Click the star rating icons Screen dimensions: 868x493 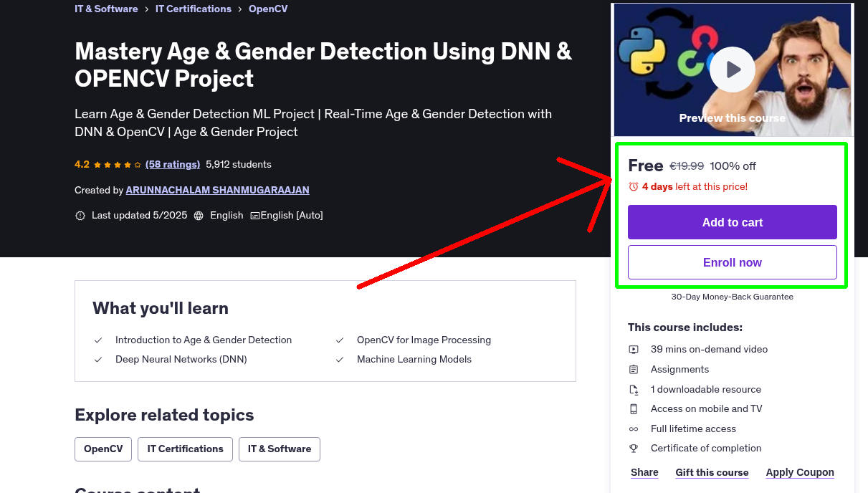(x=118, y=164)
